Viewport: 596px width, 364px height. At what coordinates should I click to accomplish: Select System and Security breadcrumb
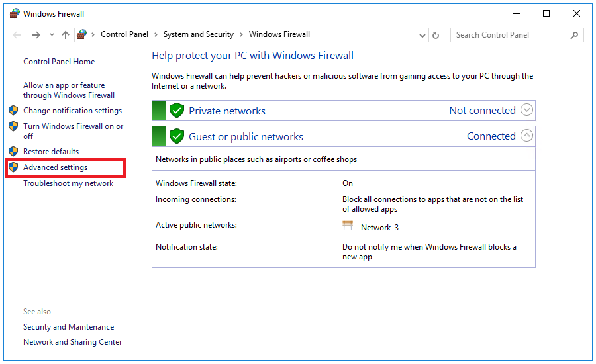click(x=199, y=34)
